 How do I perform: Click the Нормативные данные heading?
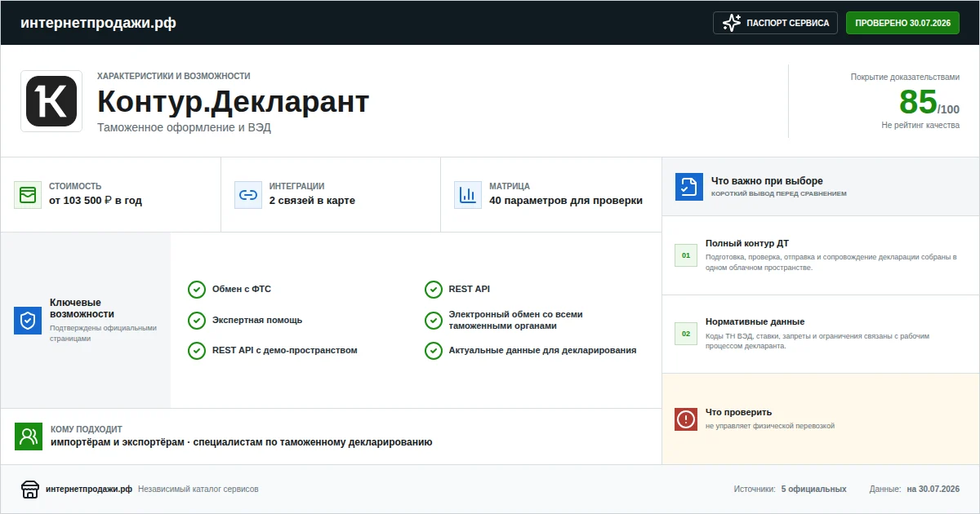[x=755, y=321]
